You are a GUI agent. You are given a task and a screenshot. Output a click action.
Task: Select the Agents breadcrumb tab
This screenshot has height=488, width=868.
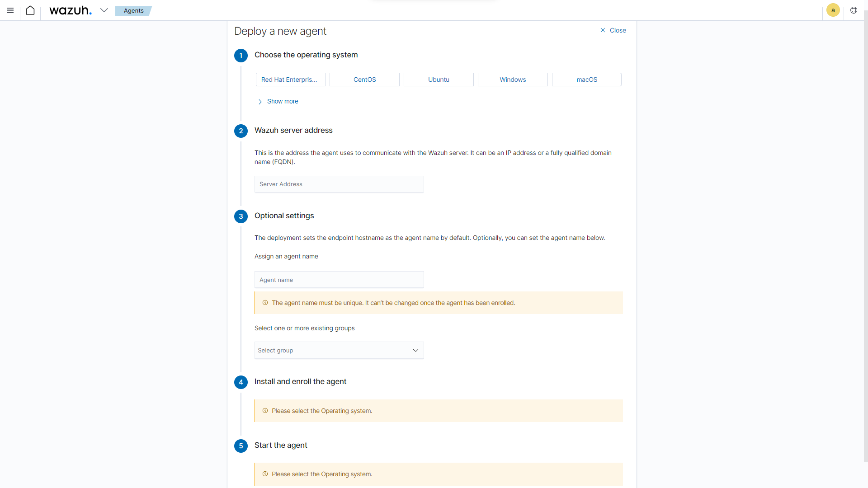133,10
